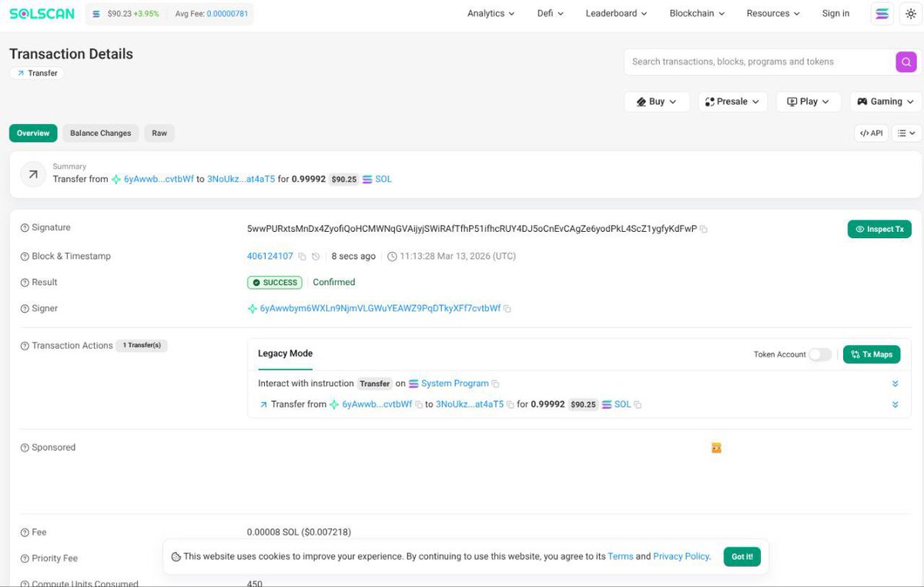Switch to the Raw tab
Screen dimensions: 924x587
[159, 133]
